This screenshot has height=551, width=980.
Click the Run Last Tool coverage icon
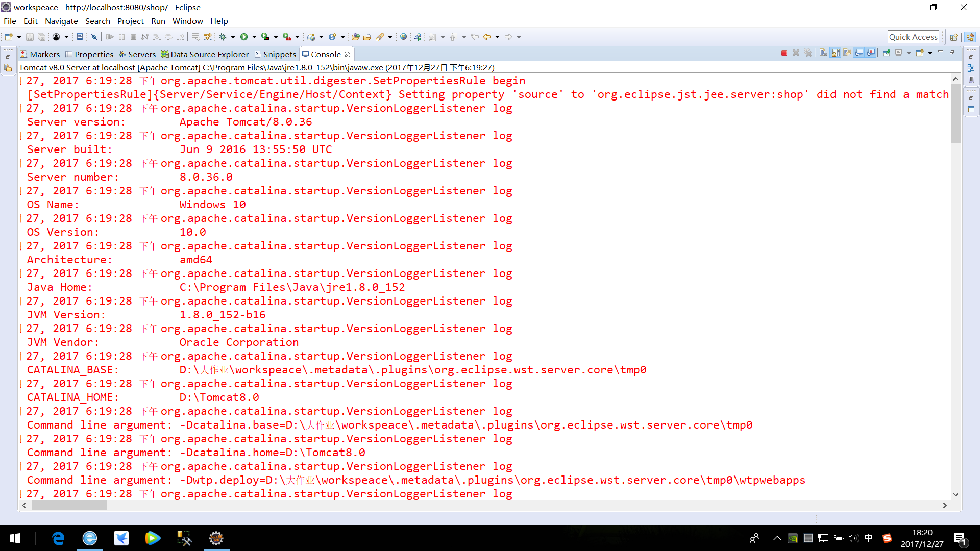pyautogui.click(x=265, y=37)
